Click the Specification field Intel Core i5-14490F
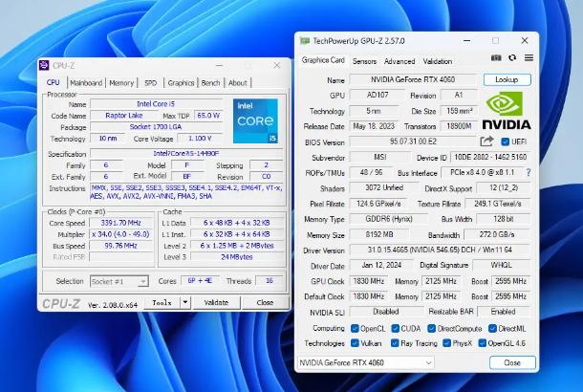The height and width of the screenshot is (392, 583). click(x=186, y=153)
